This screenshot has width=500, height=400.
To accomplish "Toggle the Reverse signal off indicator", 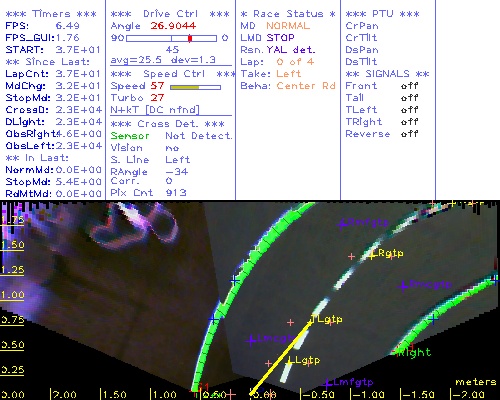I will click(x=409, y=134).
